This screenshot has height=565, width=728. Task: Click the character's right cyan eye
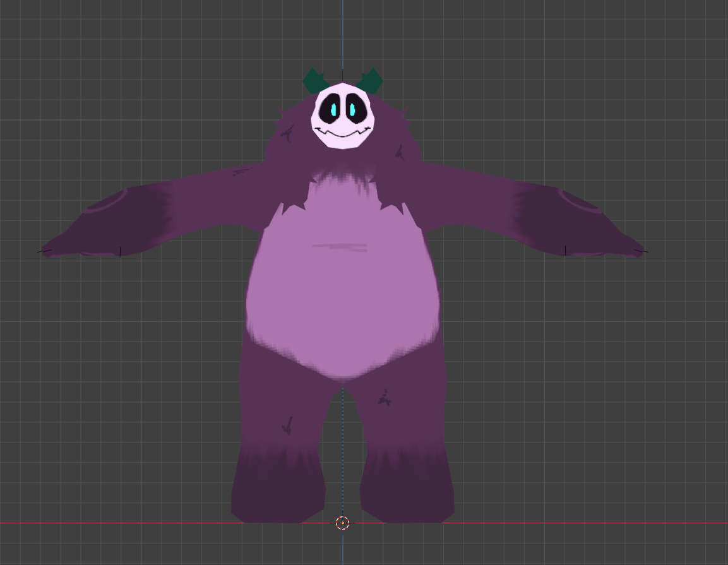point(352,110)
